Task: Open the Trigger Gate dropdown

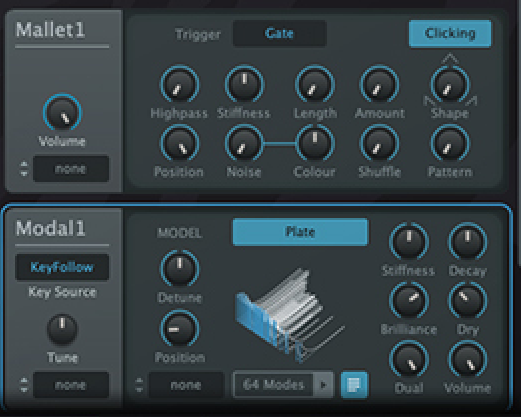Action: coord(279,33)
